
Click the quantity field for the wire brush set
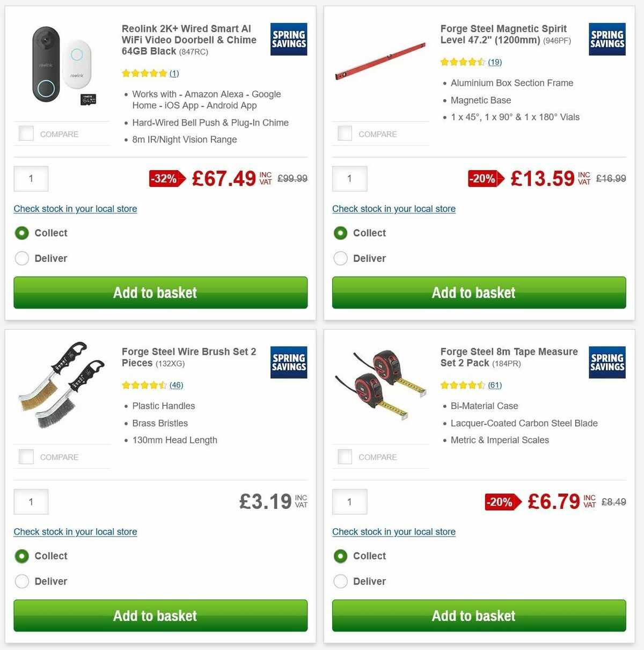point(31,501)
